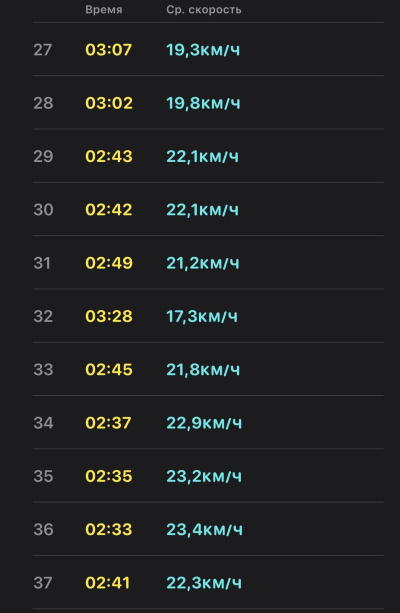This screenshot has height=613, width=400.
Task: Select the 17,3км/ч slowest speed
Action: click(202, 316)
